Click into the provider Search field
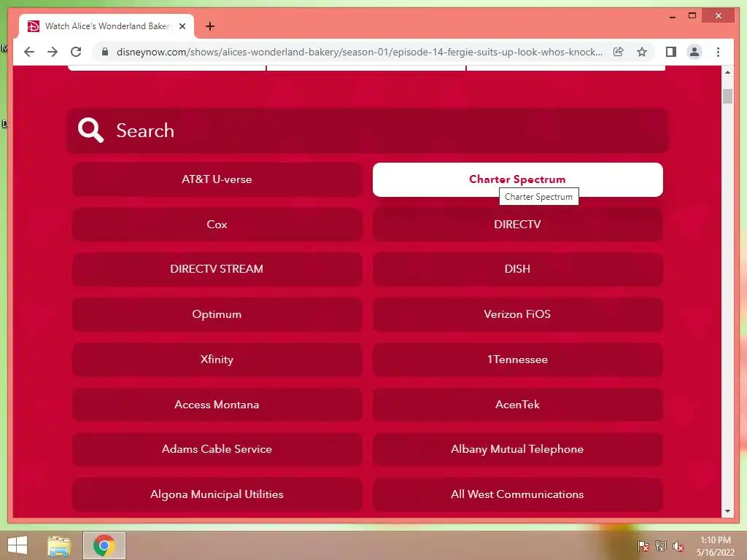The width and height of the screenshot is (747, 560). click(368, 131)
